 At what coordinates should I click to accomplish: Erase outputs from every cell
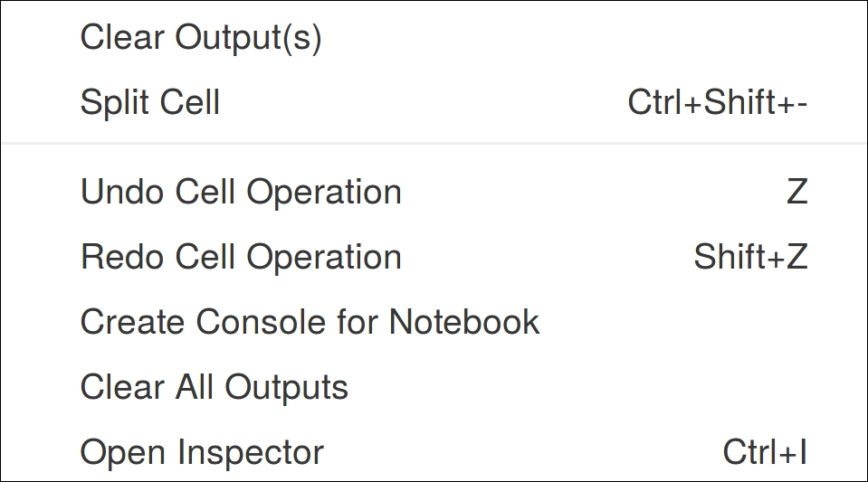point(215,387)
